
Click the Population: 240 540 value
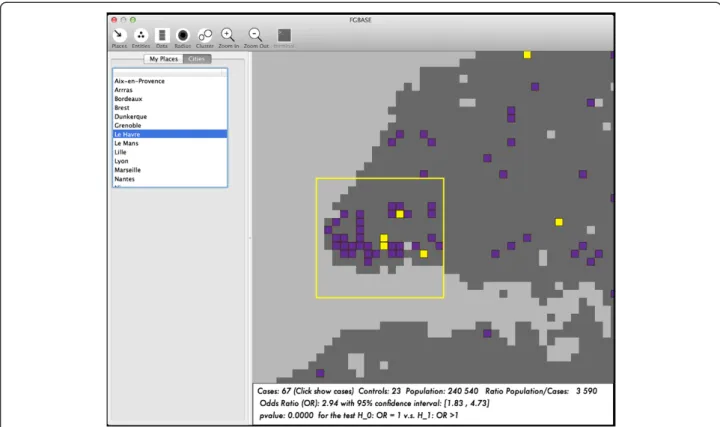442,391
